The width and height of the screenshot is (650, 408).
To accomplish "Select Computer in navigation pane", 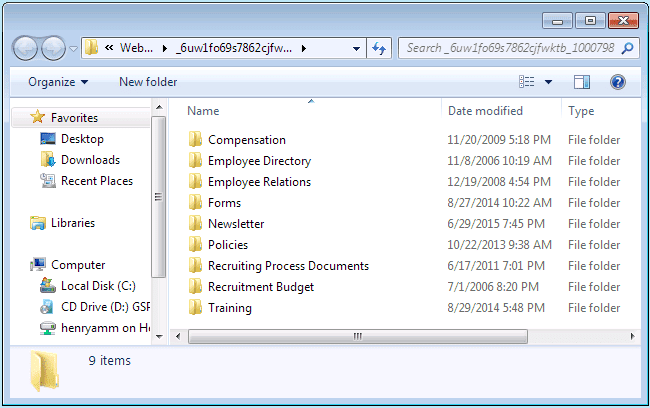I will point(78,265).
